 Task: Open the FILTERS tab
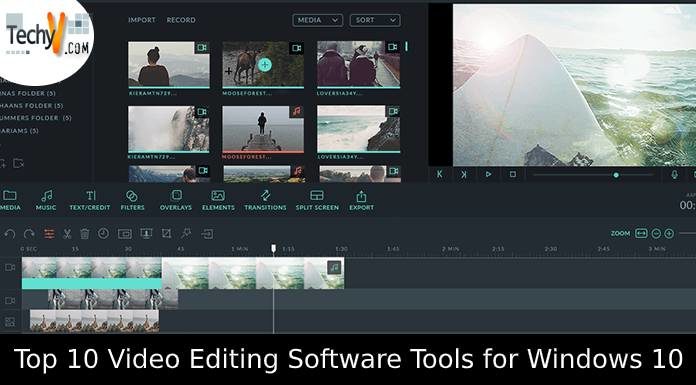pos(132,200)
